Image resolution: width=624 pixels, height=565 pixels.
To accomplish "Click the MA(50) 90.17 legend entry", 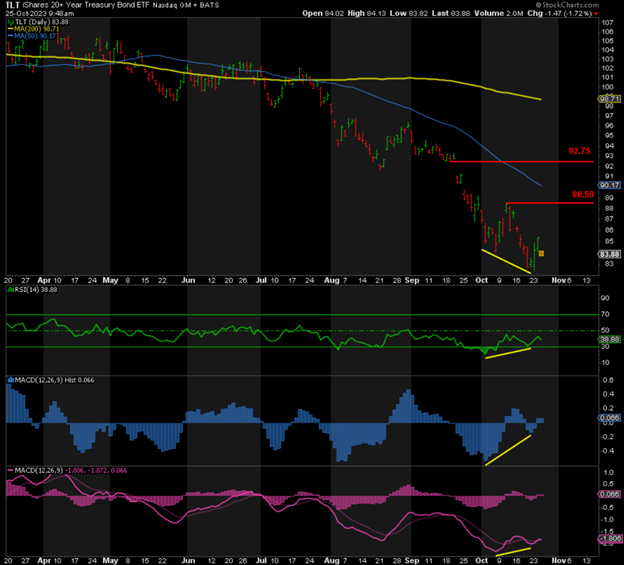I will pos(32,36).
